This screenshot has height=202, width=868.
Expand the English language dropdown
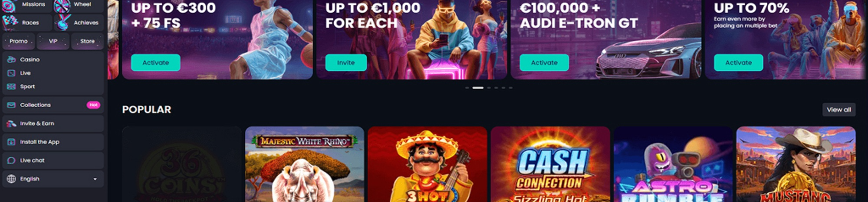(x=53, y=179)
